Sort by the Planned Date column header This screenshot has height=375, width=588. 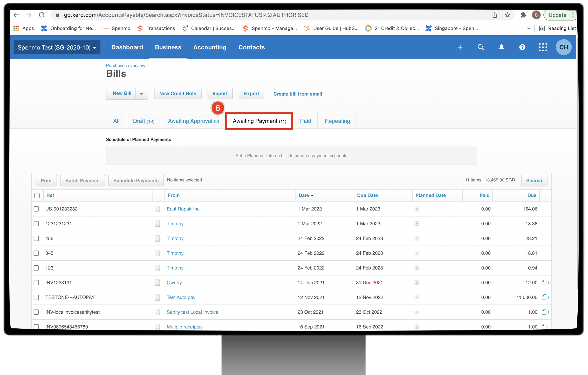pos(430,195)
